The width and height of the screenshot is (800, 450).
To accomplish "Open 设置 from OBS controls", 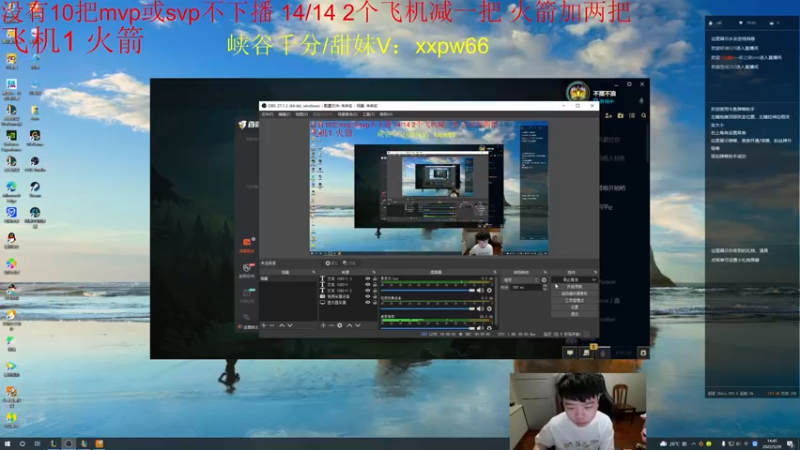I will point(574,307).
